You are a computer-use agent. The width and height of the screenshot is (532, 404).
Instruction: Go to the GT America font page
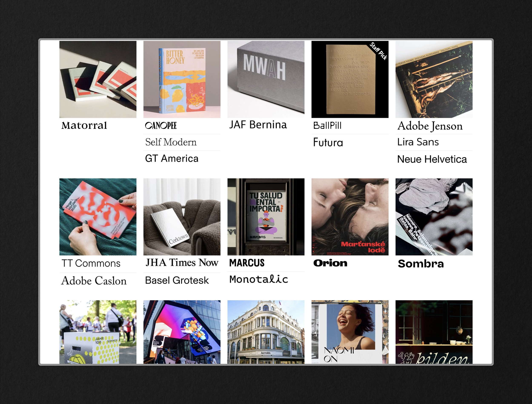(172, 158)
